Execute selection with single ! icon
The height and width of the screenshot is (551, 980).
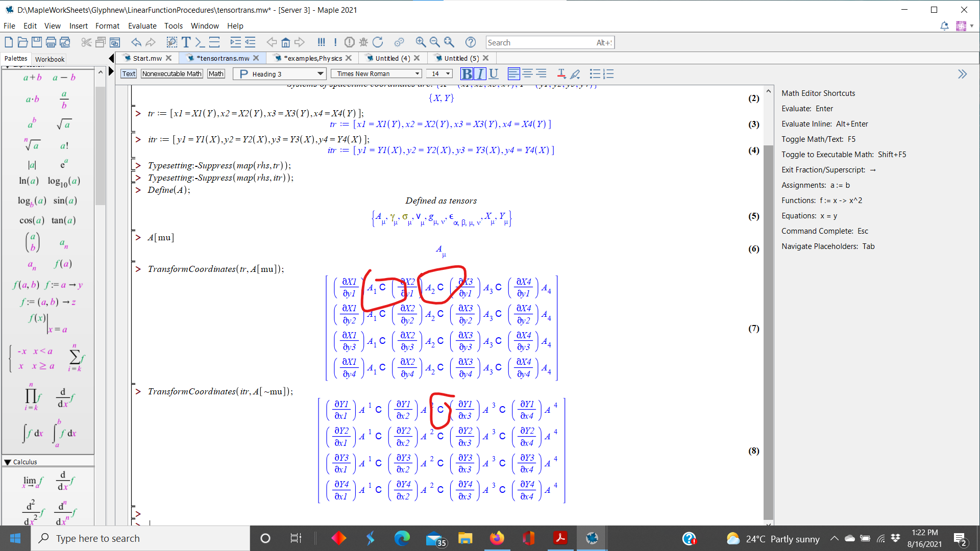[x=335, y=42]
